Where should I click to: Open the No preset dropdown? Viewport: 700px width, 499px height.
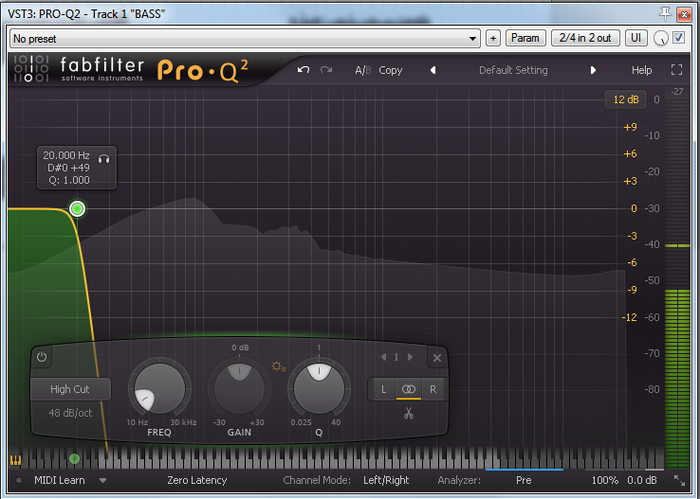(245, 38)
